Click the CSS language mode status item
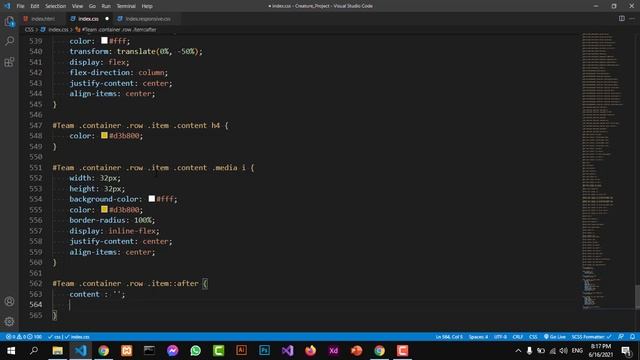 point(533,337)
